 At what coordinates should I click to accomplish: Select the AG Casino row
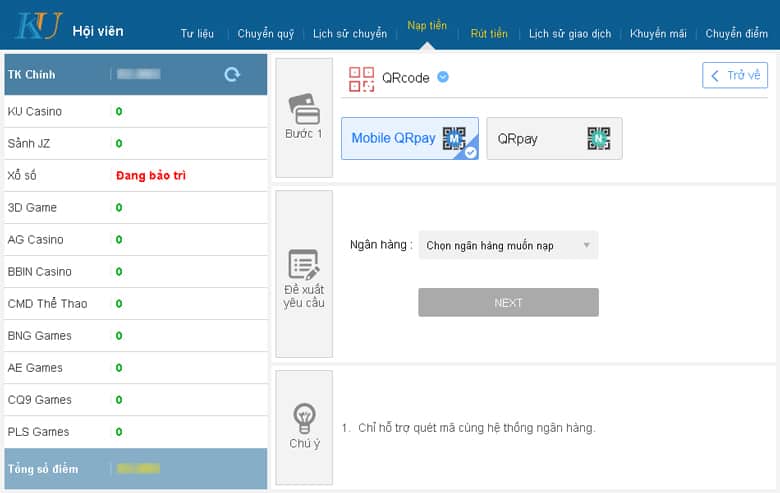(x=135, y=240)
